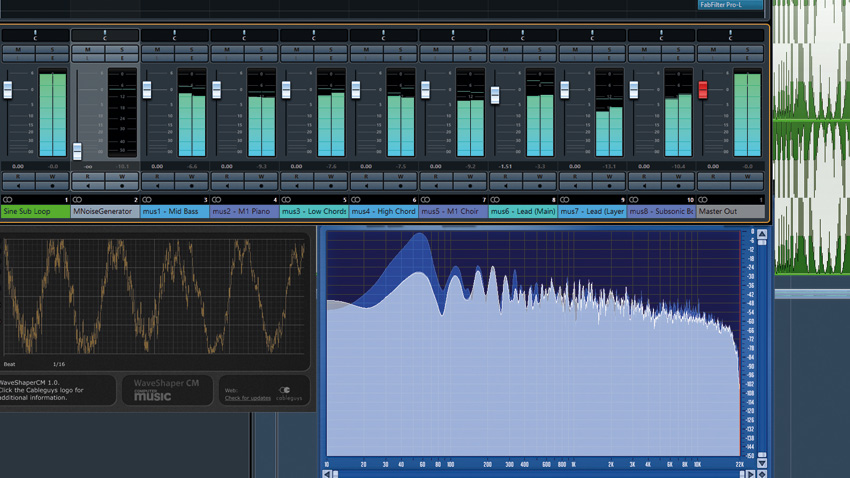The height and width of the screenshot is (478, 850).
Task: Click the 1/16 beat value in WaveShaper
Action: pos(59,364)
